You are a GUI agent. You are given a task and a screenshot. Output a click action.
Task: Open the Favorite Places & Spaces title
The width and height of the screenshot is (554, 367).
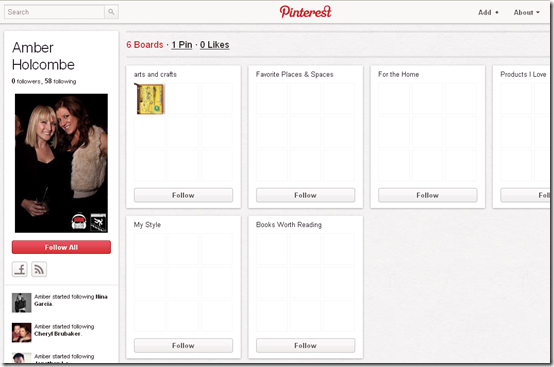click(x=295, y=75)
